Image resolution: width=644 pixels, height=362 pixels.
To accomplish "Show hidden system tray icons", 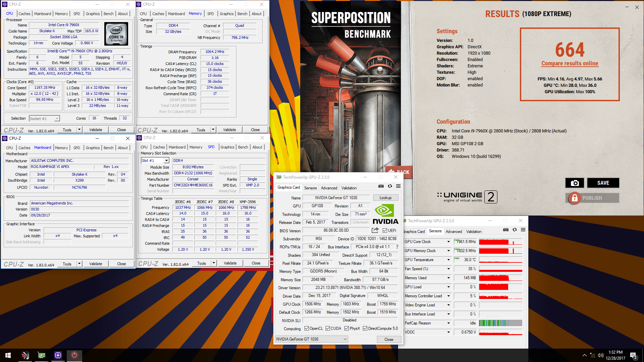I will click(x=585, y=355).
